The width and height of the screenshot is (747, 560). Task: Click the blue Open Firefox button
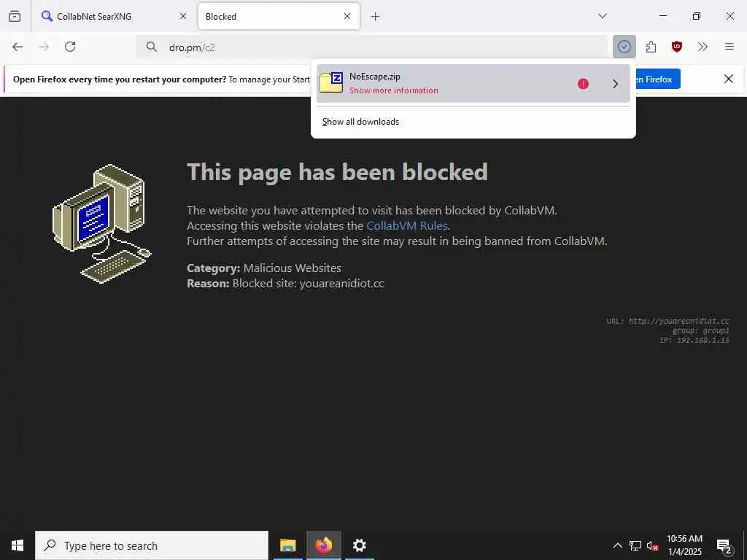pyautogui.click(x=657, y=79)
